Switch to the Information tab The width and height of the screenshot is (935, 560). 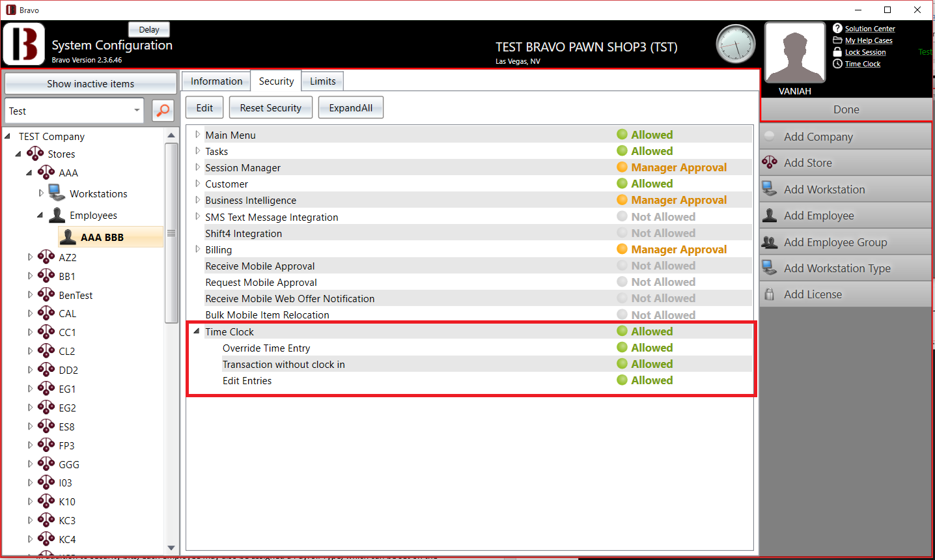click(x=216, y=81)
